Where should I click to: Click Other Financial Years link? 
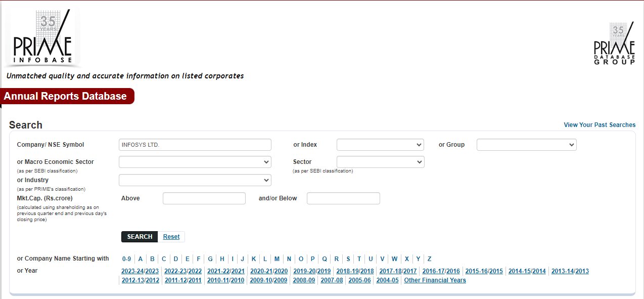pos(435,280)
